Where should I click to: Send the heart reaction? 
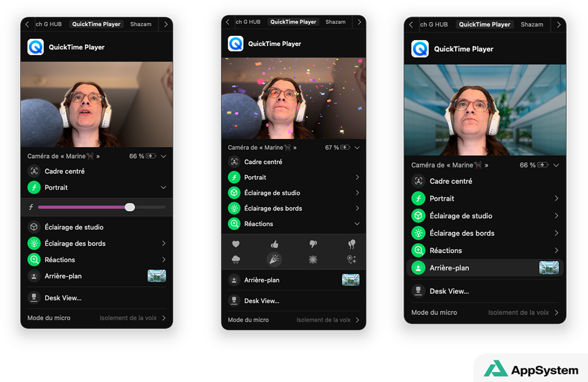click(x=236, y=244)
